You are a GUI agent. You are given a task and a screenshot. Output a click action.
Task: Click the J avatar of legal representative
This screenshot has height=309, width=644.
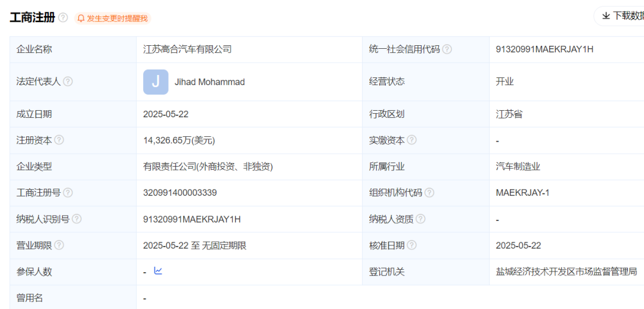(156, 82)
